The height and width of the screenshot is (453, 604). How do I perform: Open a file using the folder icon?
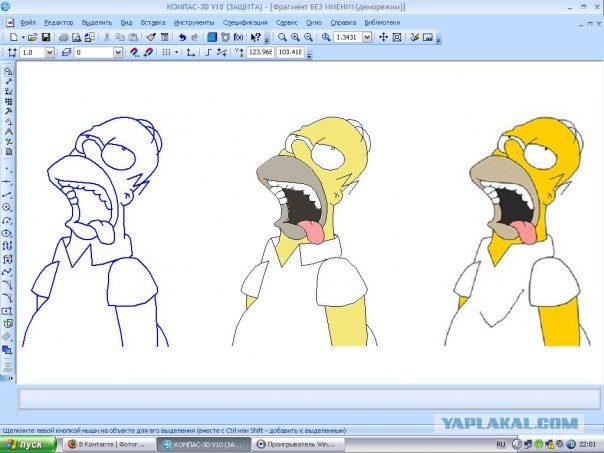33,37
